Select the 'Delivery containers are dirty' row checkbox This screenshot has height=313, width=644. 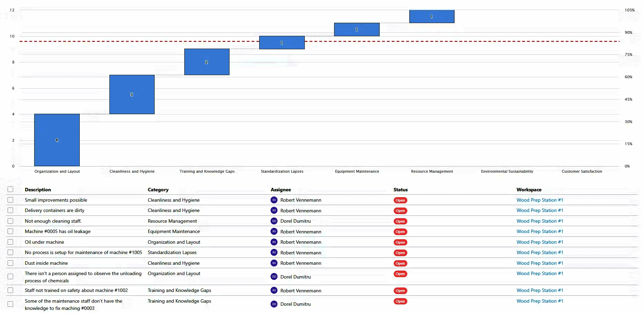pyautogui.click(x=10, y=210)
